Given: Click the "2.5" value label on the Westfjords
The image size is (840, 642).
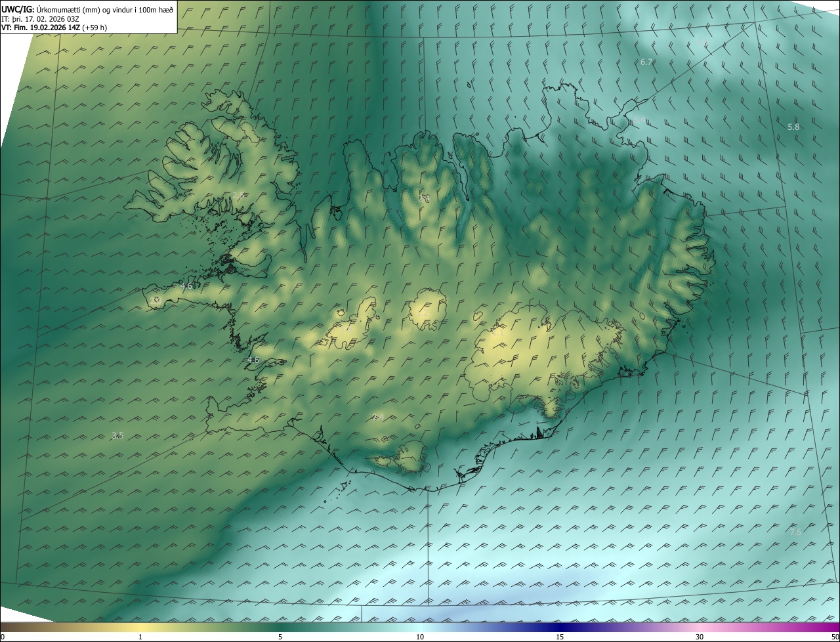Looking at the screenshot, I should 238,195.
